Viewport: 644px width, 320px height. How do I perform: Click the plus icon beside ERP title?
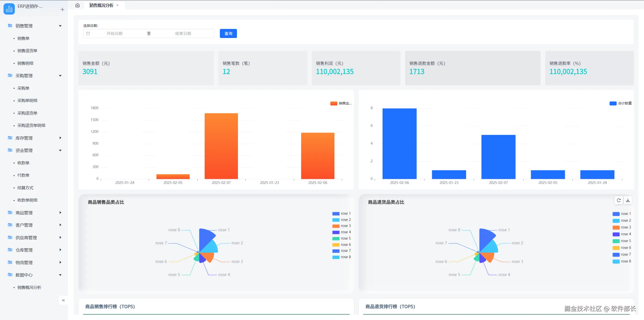pos(62,10)
